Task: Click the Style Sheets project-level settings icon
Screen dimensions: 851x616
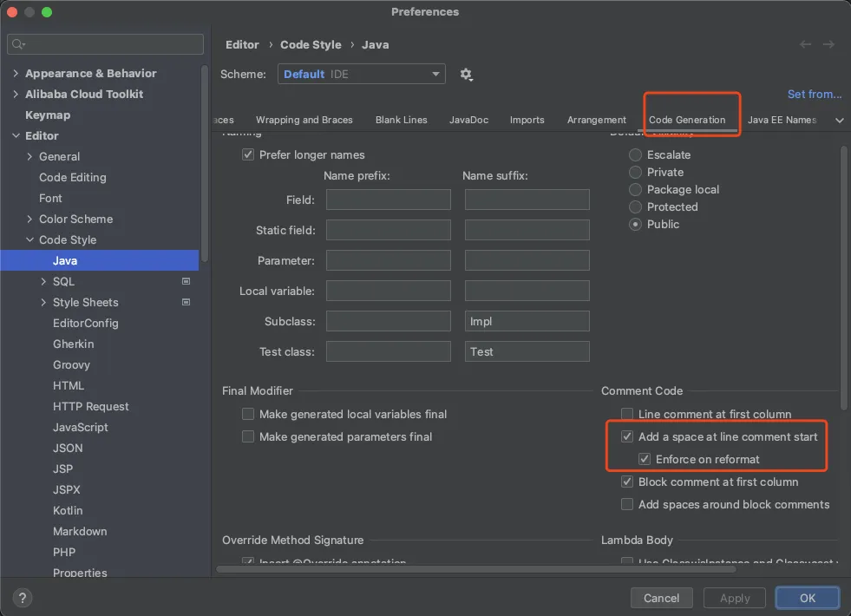Action: [186, 302]
